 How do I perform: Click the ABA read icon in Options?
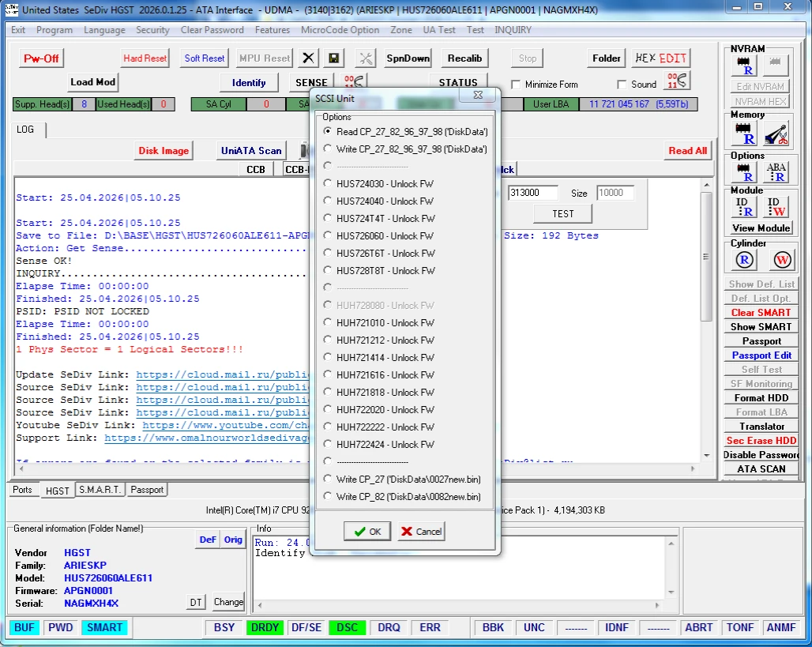point(776,172)
